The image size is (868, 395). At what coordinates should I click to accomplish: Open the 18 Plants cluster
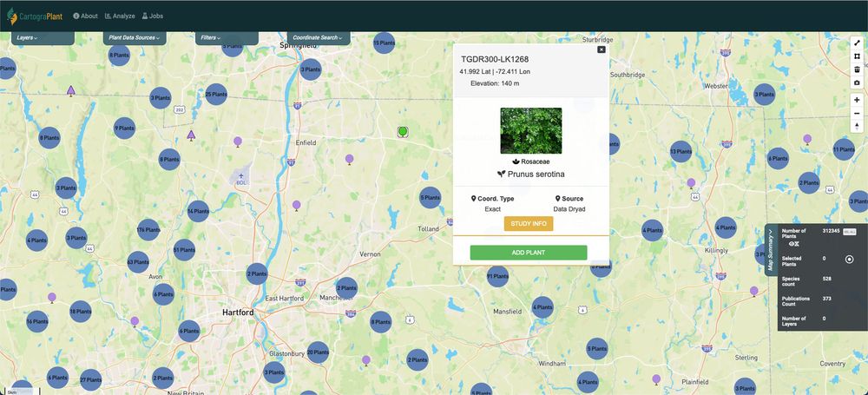pyautogui.click(x=80, y=312)
